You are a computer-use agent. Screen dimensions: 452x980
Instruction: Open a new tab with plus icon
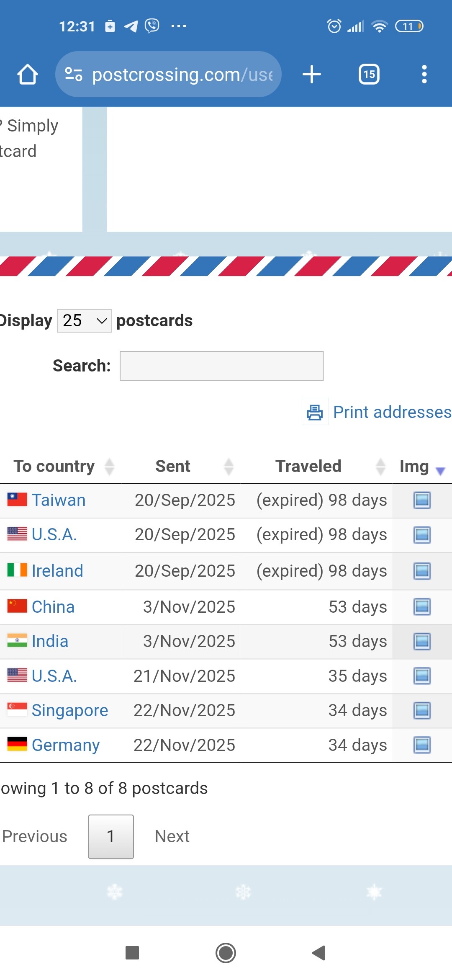[311, 75]
